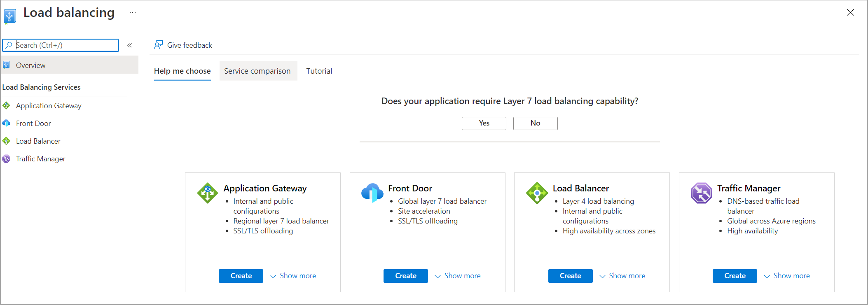Viewport: 868px width, 305px height.
Task: Expand Show more for Load Balancer
Action: coord(622,276)
